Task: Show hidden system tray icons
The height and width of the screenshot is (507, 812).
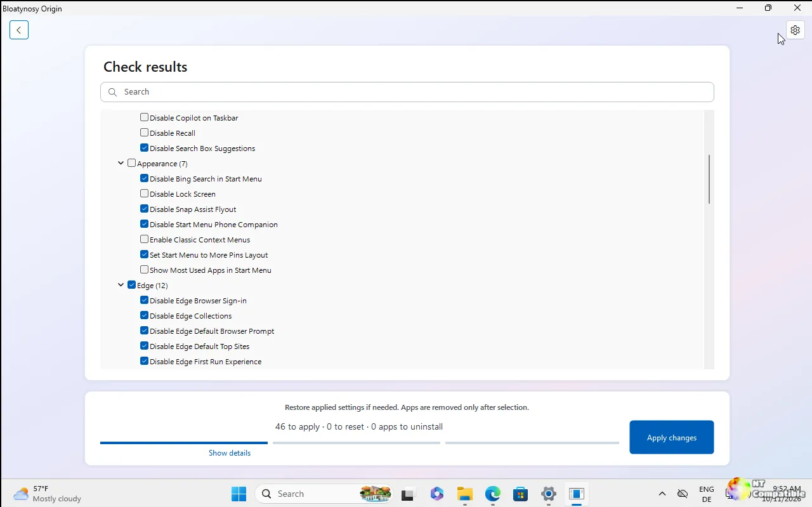Action: [x=662, y=494]
